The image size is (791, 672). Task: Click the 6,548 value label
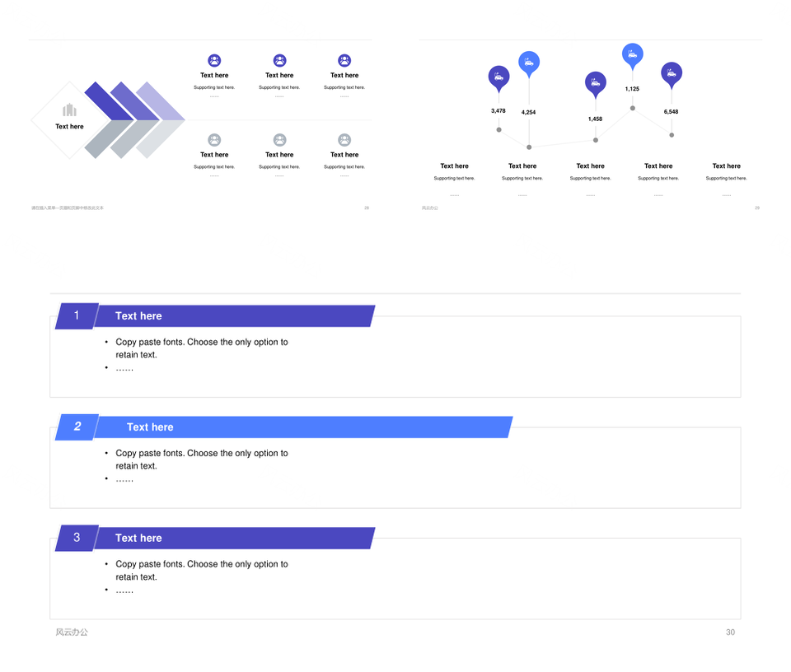point(671,112)
